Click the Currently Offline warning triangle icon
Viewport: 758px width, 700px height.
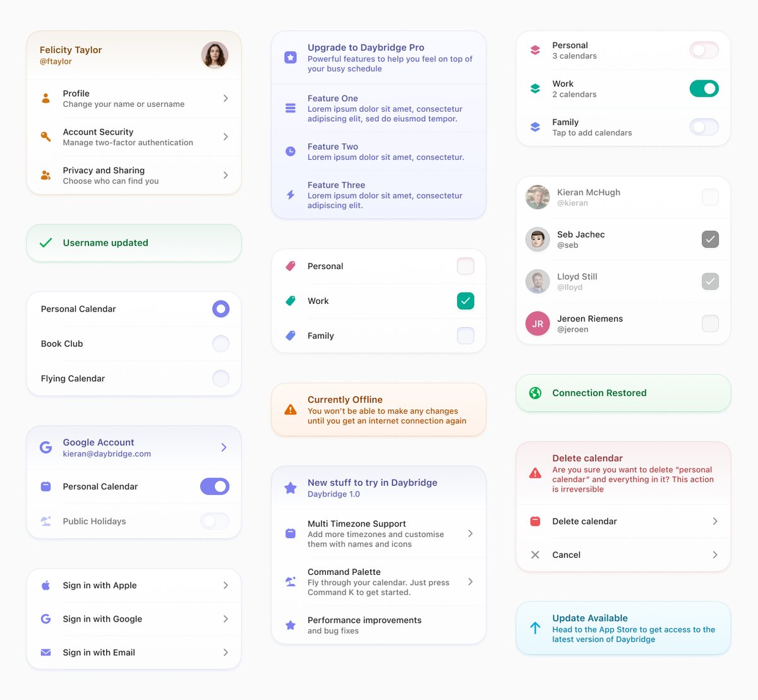(291, 409)
